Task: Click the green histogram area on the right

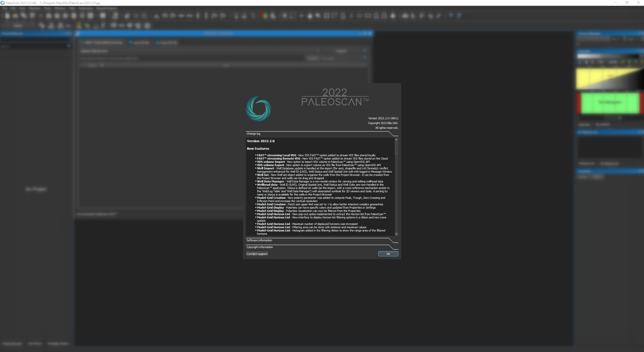Action: point(610,103)
